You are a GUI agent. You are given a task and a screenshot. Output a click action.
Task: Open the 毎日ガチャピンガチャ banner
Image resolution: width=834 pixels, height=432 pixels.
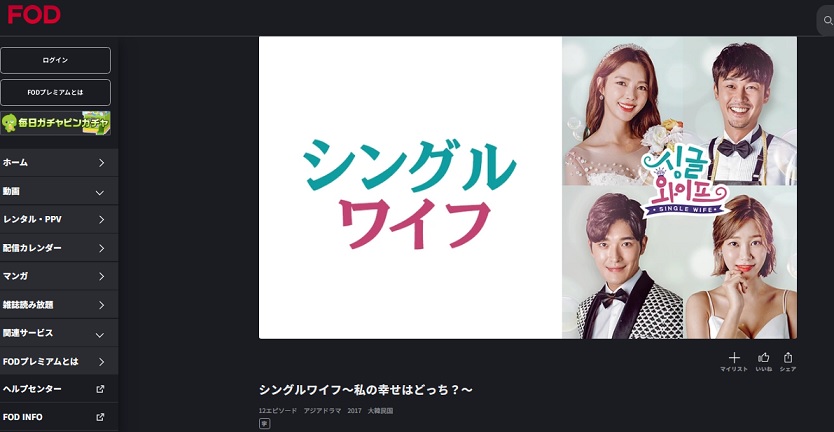55,123
